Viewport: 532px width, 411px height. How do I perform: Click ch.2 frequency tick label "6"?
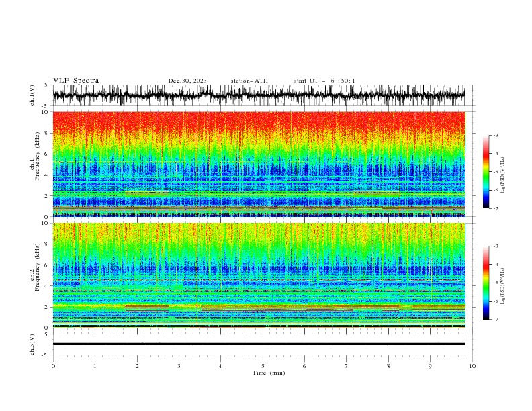tap(48, 265)
